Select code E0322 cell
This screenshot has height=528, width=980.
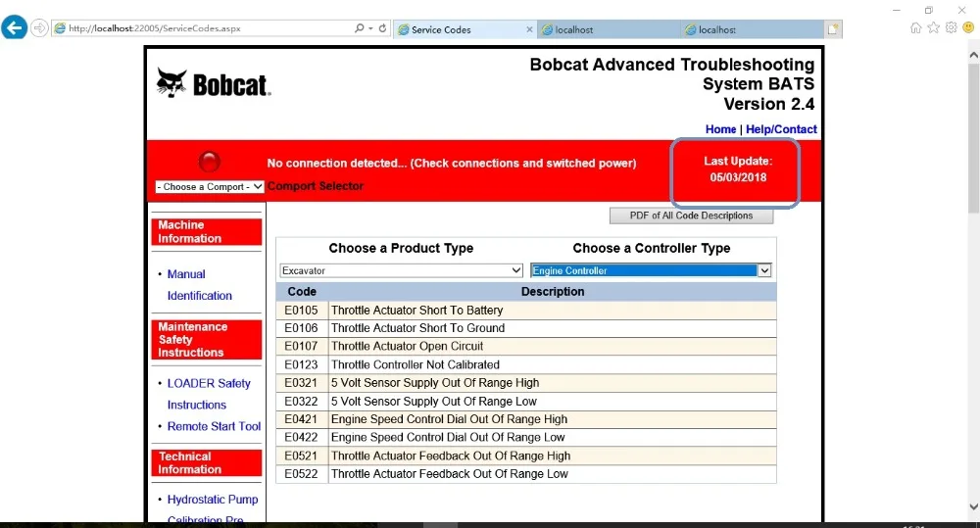tap(301, 402)
